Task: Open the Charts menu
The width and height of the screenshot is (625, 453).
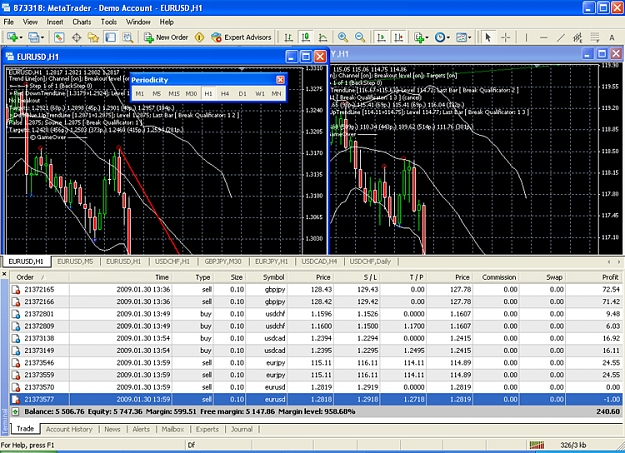Action: 82,22
